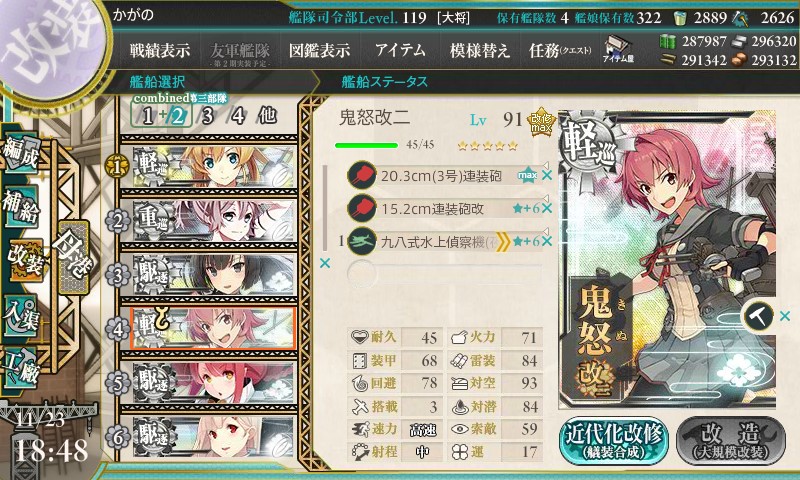Click the empty fourth equipment slot
This screenshot has width=800, height=480.
(x=444, y=273)
